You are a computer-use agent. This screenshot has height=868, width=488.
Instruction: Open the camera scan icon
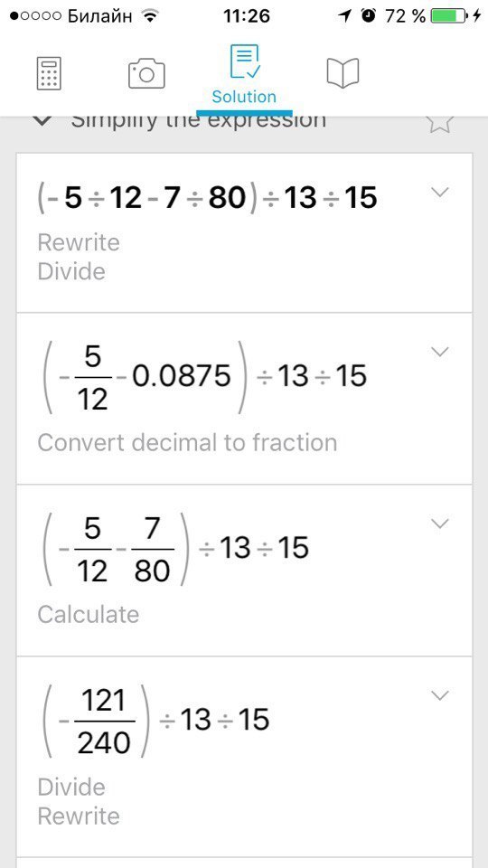pos(146,74)
